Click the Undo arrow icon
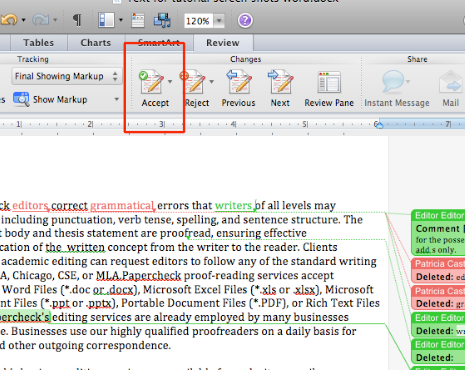The image size is (465, 370). point(9,20)
